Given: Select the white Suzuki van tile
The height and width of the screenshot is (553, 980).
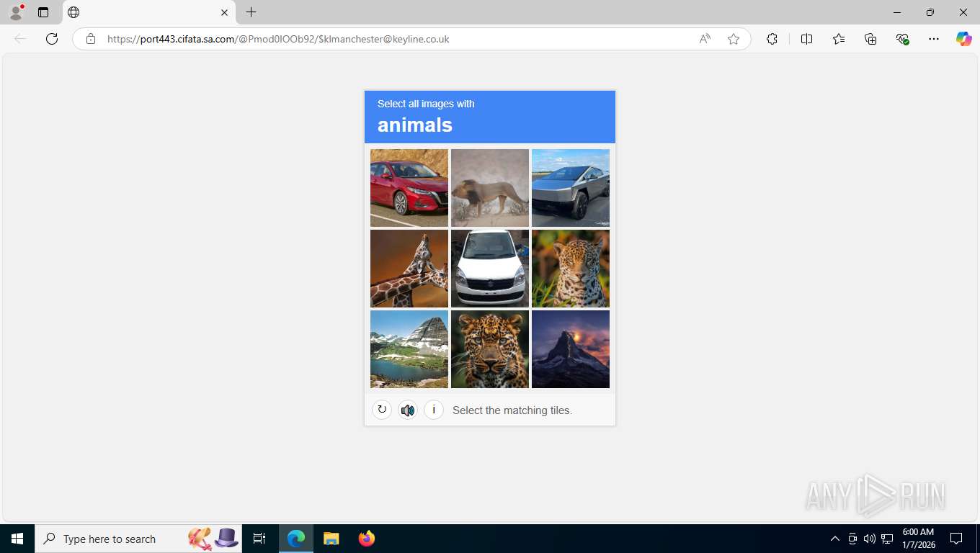Looking at the screenshot, I should coord(490,269).
